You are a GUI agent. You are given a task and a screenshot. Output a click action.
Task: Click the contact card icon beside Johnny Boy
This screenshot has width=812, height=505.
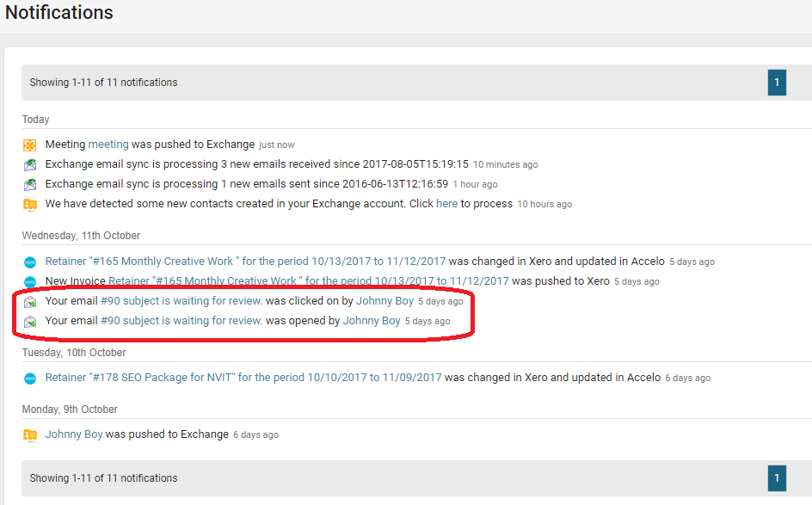31,434
